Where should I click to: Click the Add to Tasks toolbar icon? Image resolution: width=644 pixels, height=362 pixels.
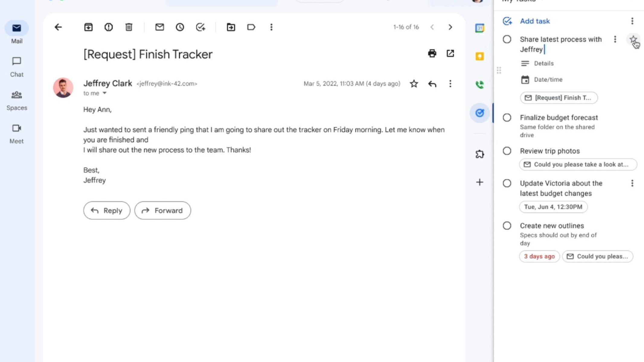click(x=200, y=27)
